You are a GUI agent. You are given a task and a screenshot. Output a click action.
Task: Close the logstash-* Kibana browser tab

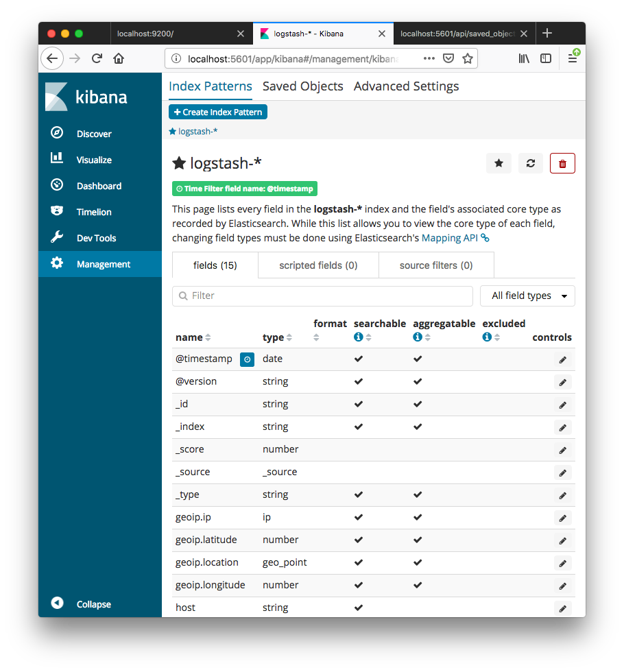(382, 34)
